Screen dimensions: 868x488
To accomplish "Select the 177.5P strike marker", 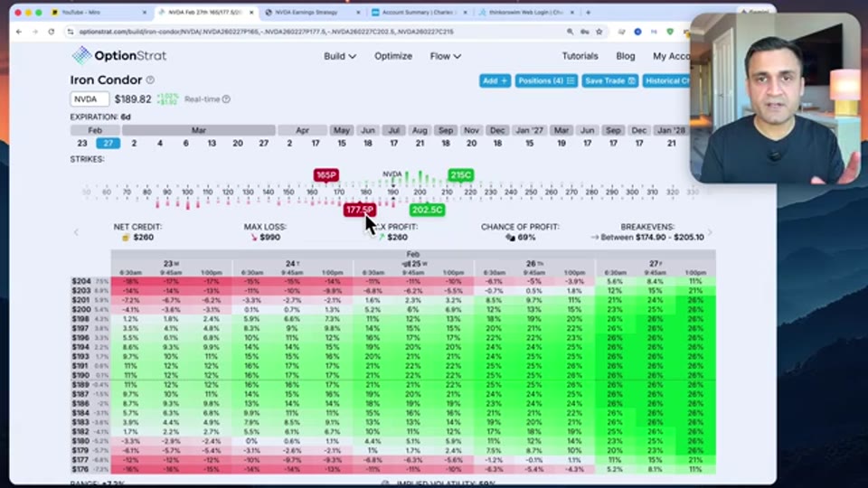I will tap(360, 210).
